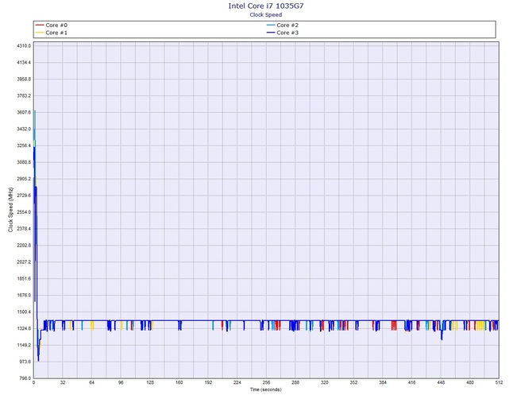Click the Core #2 legend entry
This screenshot has height=399, width=532.
click(283, 25)
